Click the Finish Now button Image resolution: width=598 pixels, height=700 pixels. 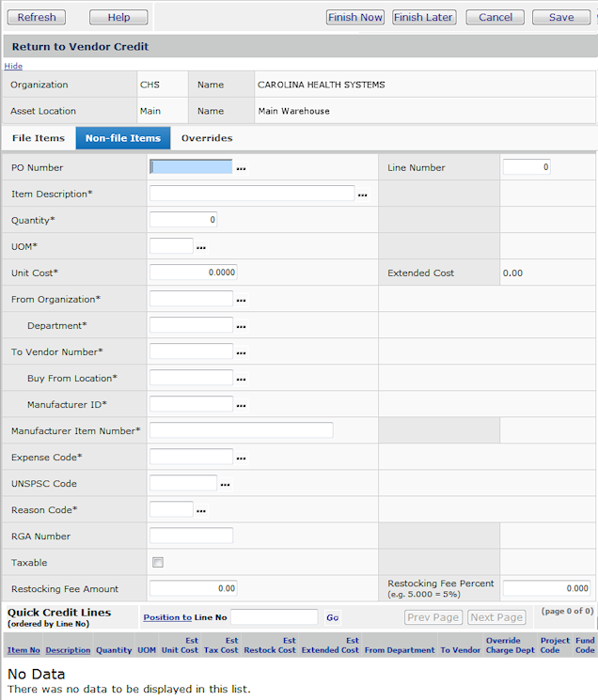[355, 17]
